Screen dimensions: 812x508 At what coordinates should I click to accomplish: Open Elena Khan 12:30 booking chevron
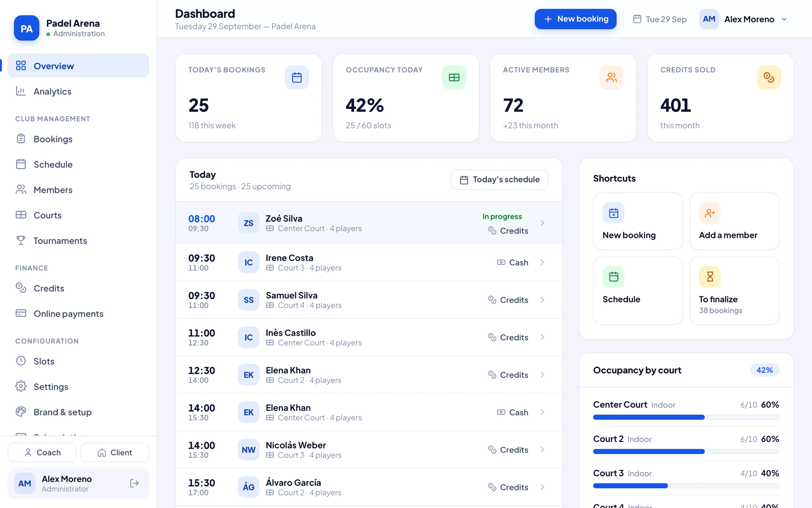tap(542, 375)
